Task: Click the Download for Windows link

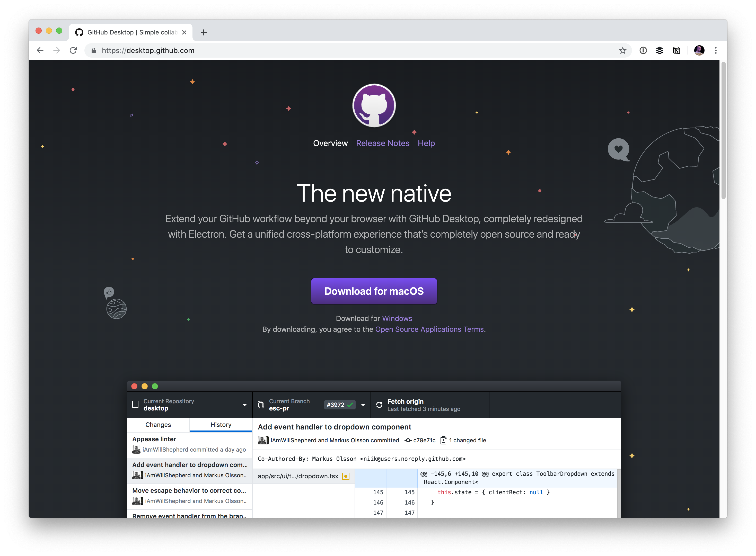Action: (396, 317)
